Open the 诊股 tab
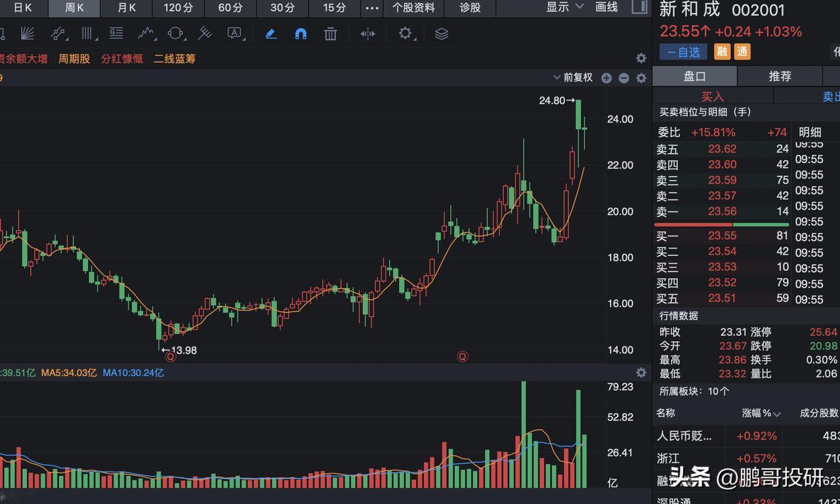This screenshot has width=840, height=504. pyautogui.click(x=470, y=8)
